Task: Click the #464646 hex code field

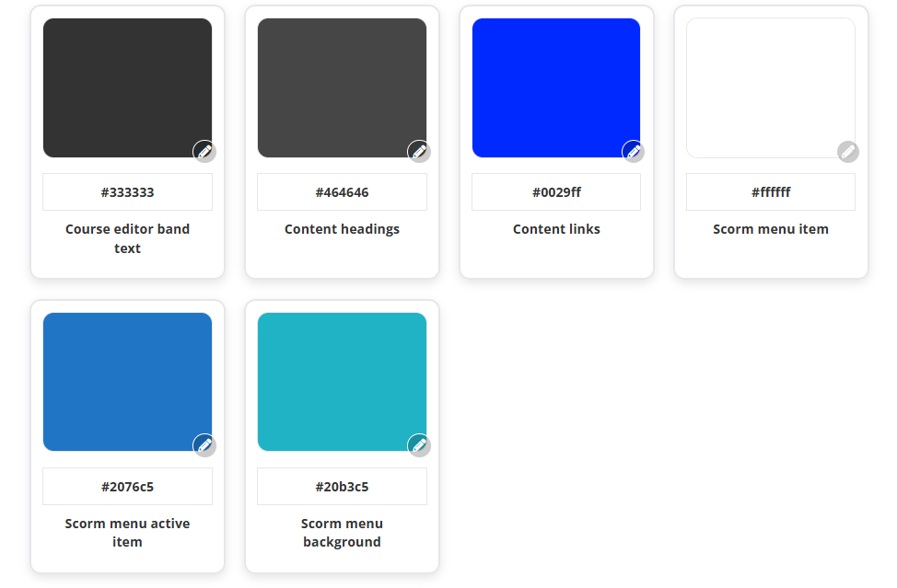Action: click(x=342, y=192)
